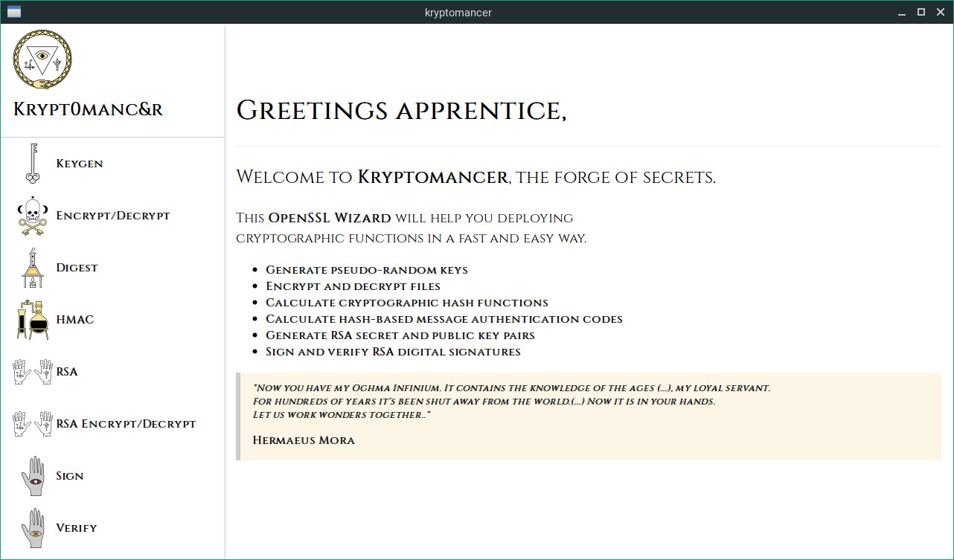Image resolution: width=954 pixels, height=560 pixels.
Task: Minimize the kryptomancer window
Action: [x=902, y=12]
